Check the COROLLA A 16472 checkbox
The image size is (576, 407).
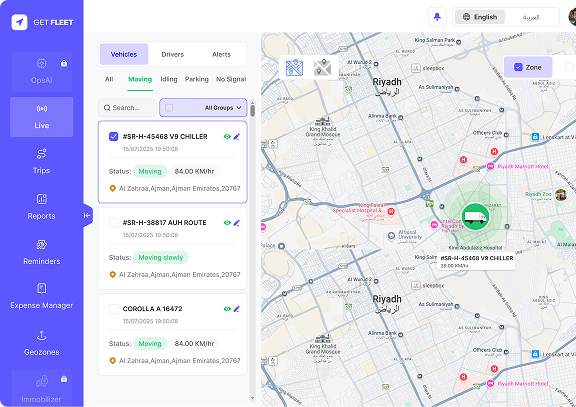(x=114, y=309)
